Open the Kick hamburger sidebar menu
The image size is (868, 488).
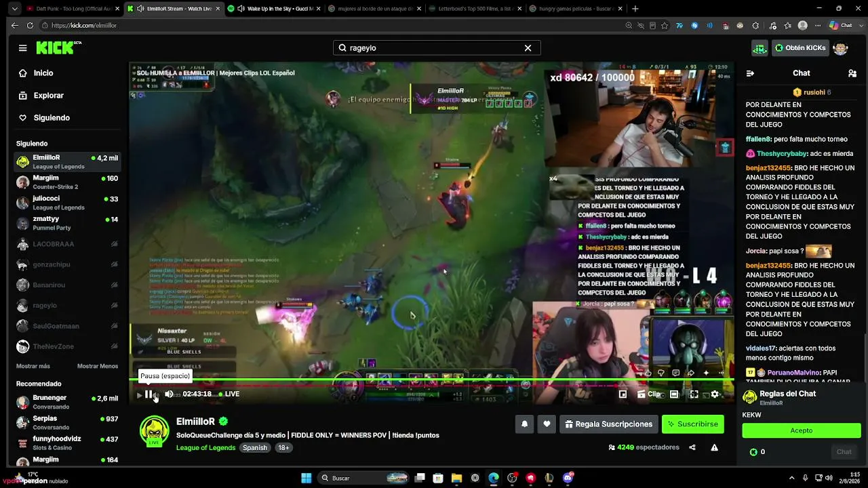(23, 48)
